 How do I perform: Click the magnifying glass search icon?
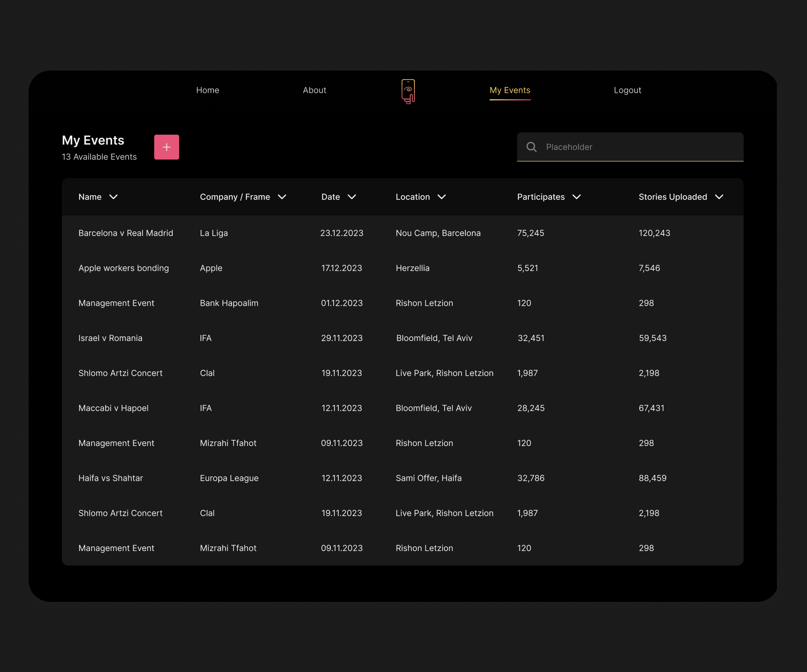(x=531, y=147)
